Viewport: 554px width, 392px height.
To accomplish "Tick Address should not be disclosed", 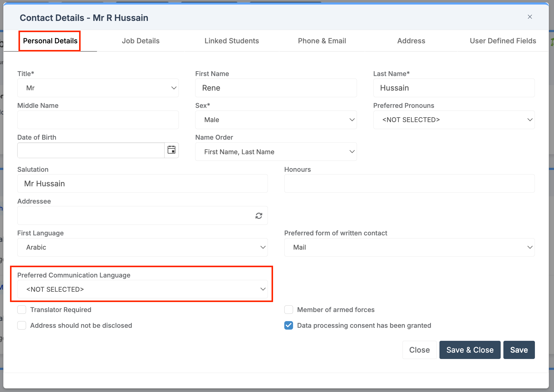I will [x=22, y=325].
